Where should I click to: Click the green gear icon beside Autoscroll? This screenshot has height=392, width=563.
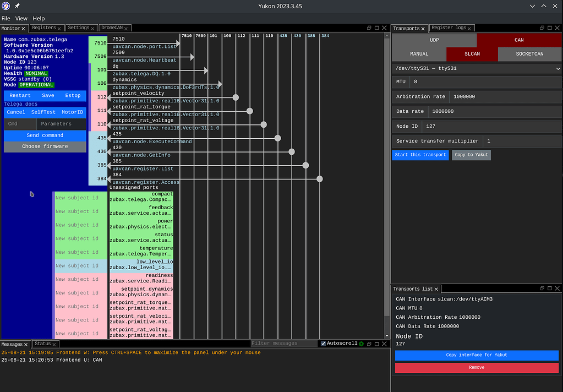[x=361, y=344]
